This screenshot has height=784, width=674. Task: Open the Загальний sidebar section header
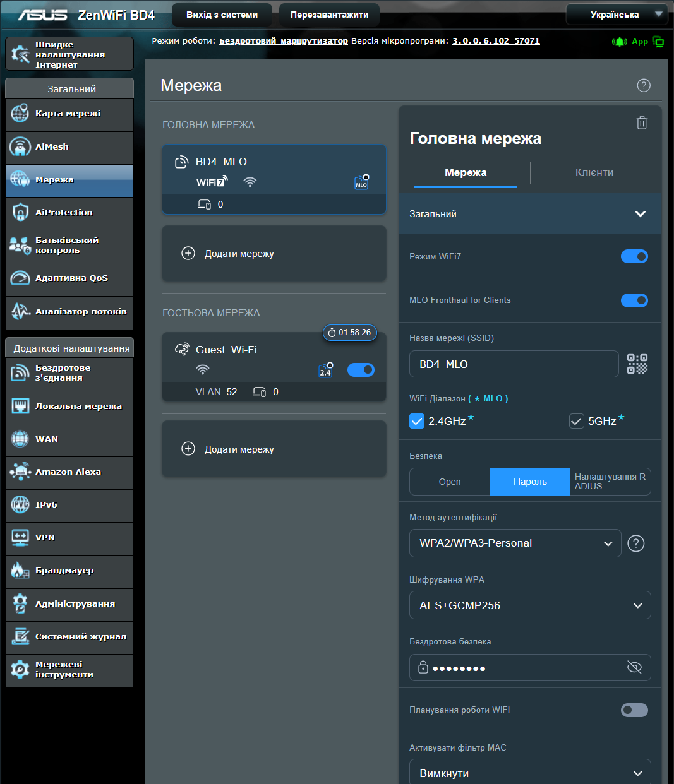pos(69,89)
